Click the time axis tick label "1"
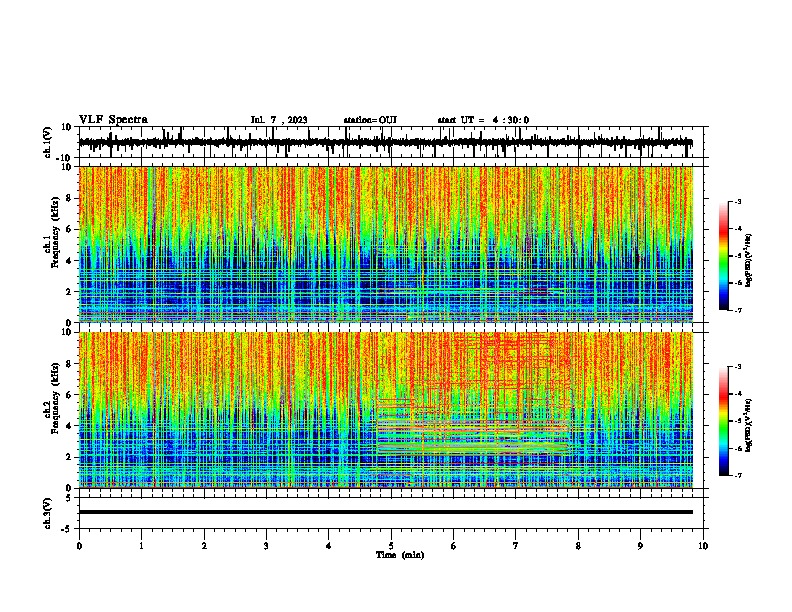 [x=141, y=546]
